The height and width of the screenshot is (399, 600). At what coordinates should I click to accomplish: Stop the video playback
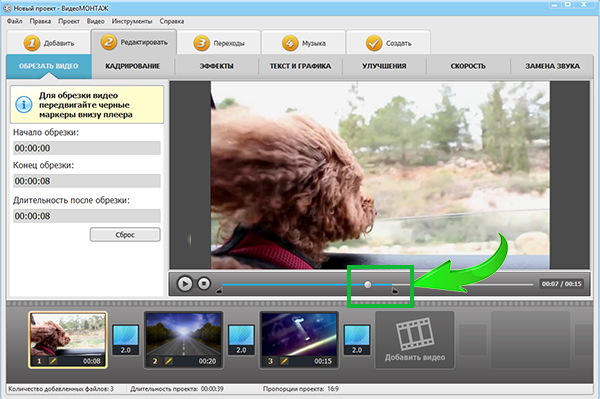click(x=204, y=283)
